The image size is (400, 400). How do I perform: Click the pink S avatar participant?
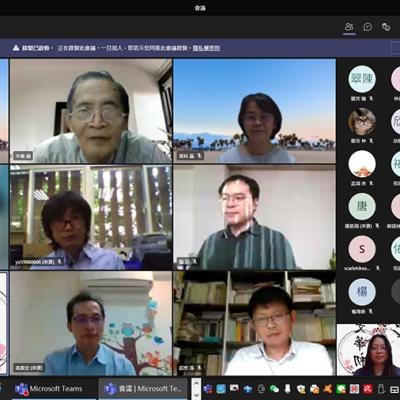click(x=362, y=249)
